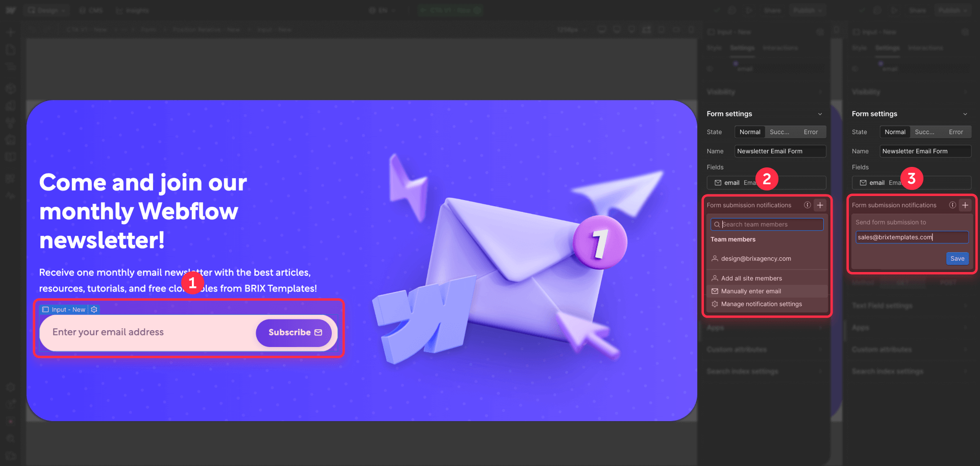The image size is (980, 466).
Task: Expand the Visibility section
Action: (x=820, y=92)
